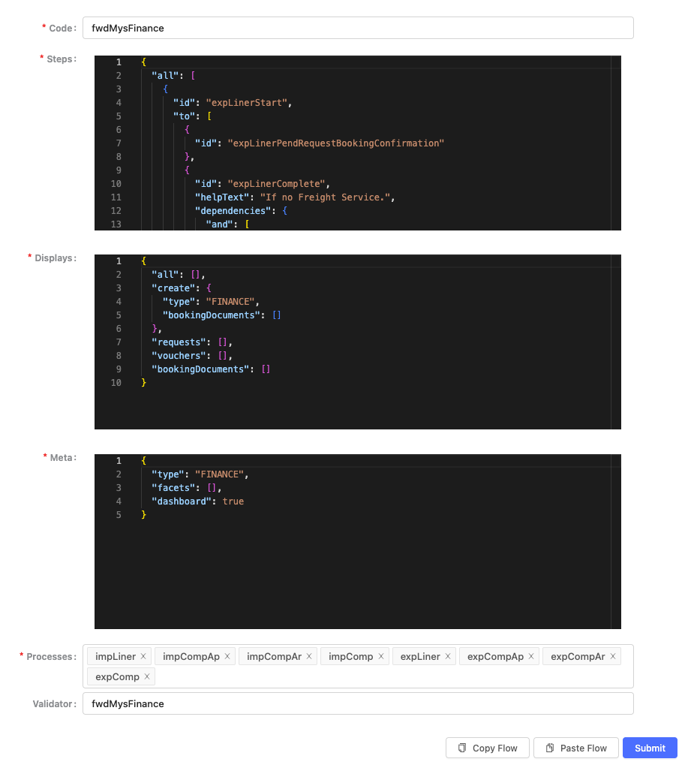Remove the expCompAp process tag
The height and width of the screenshot is (780, 700).
pos(531,656)
